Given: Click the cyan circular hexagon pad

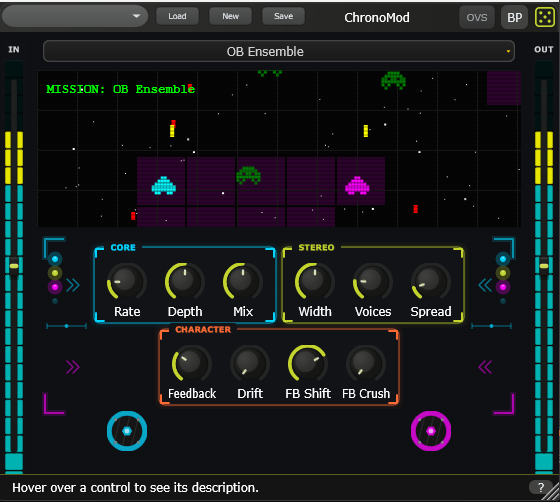Looking at the screenshot, I should point(127,431).
